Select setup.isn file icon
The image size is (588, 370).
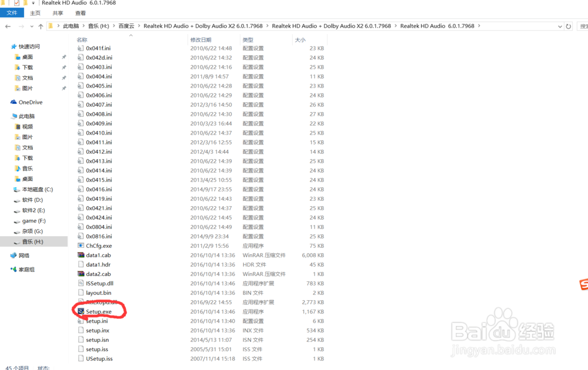(81, 339)
